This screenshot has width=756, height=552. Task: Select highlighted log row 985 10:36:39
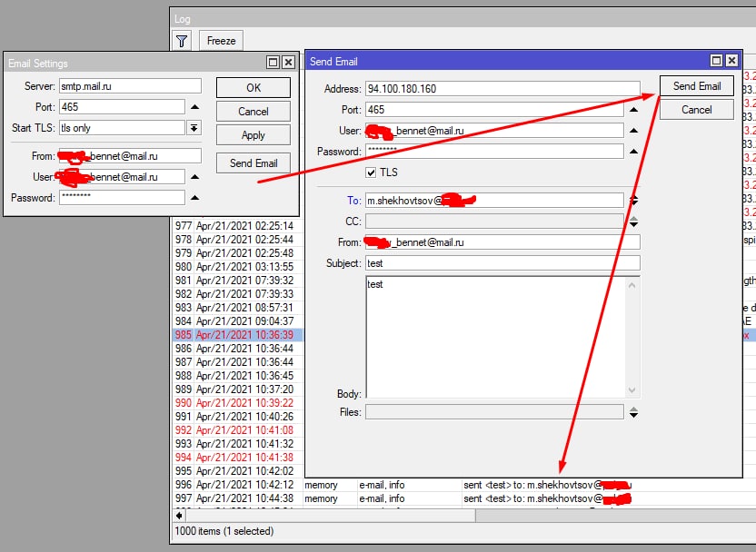(x=238, y=335)
